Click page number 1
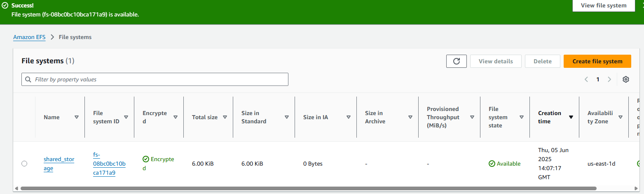644x194 pixels. pos(598,79)
